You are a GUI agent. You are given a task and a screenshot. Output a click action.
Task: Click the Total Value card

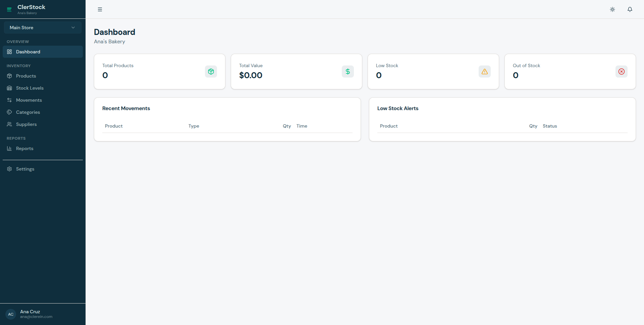tap(296, 72)
